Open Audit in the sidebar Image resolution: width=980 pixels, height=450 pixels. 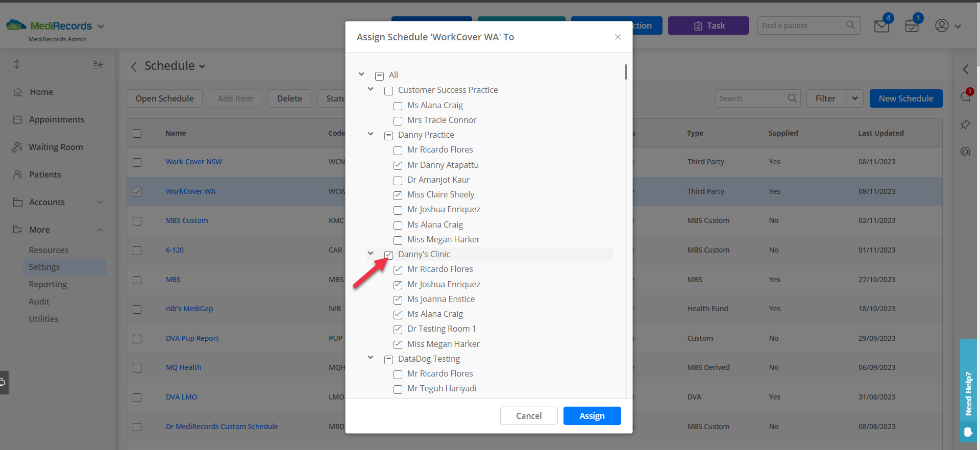point(39,302)
